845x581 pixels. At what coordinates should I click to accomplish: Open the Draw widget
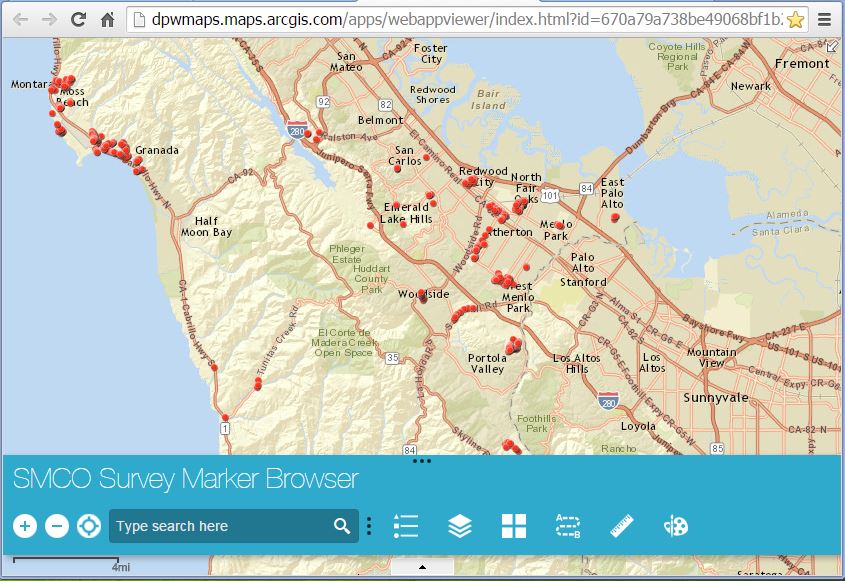[x=676, y=525]
